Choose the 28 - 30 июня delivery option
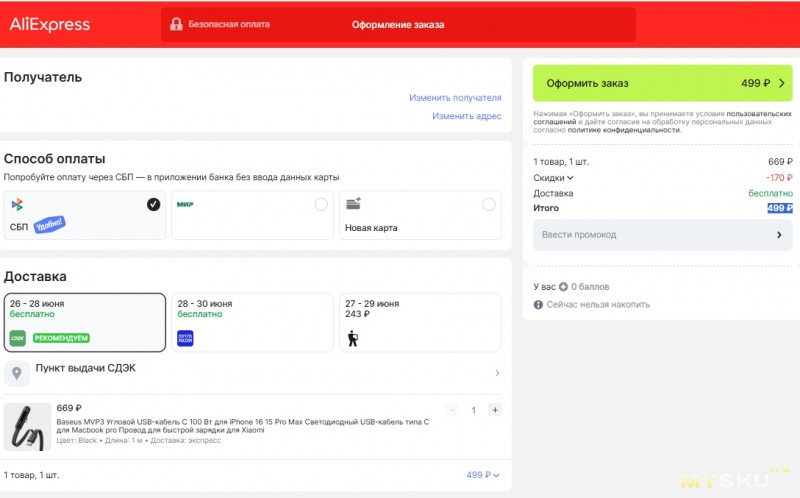 pos(252,322)
